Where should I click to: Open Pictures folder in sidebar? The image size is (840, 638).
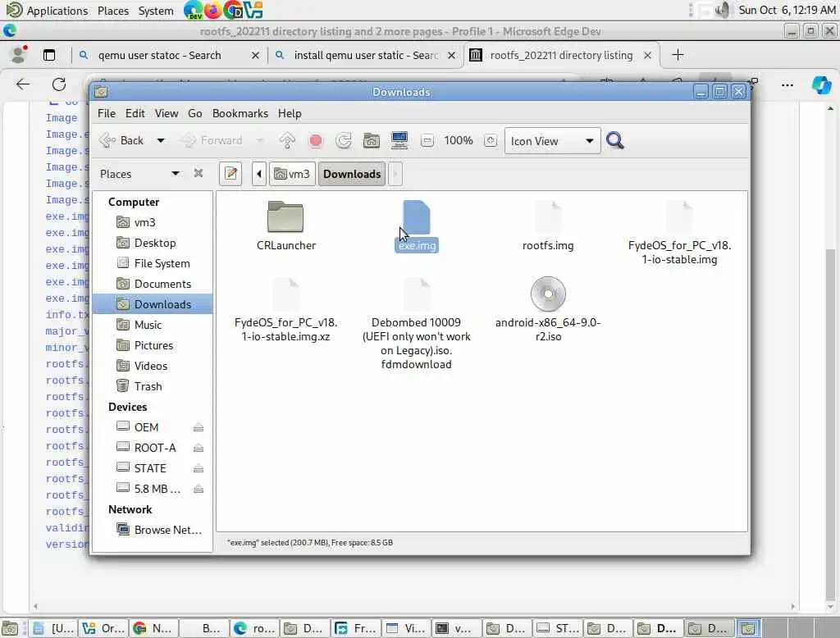pos(153,345)
